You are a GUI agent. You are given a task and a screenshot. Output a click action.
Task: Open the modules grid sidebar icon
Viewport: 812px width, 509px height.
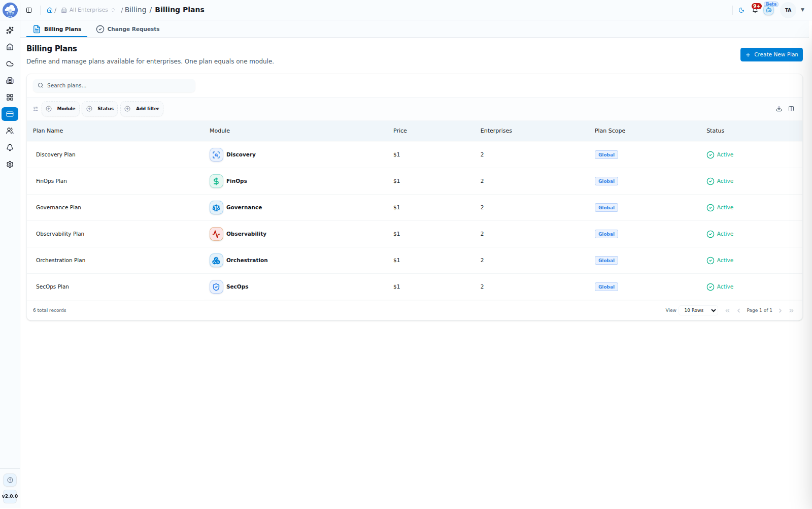[10, 98]
